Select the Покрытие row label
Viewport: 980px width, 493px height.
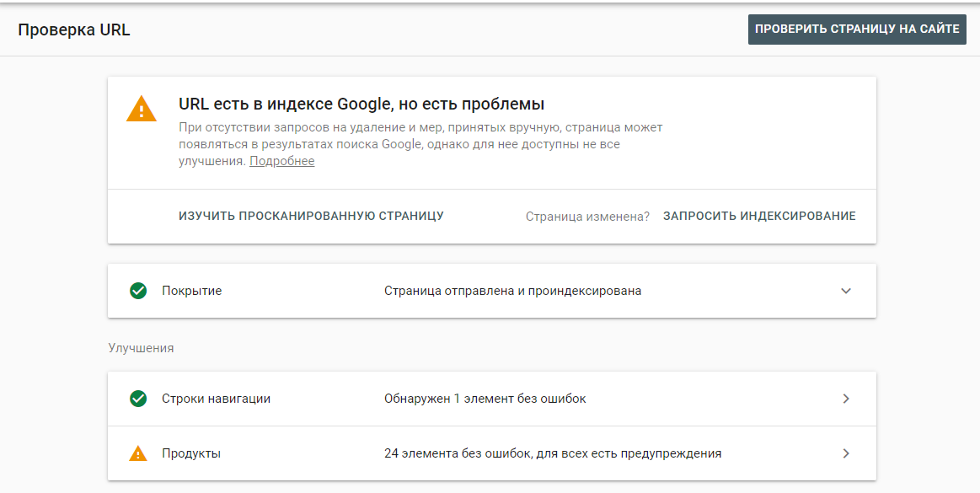click(x=192, y=291)
